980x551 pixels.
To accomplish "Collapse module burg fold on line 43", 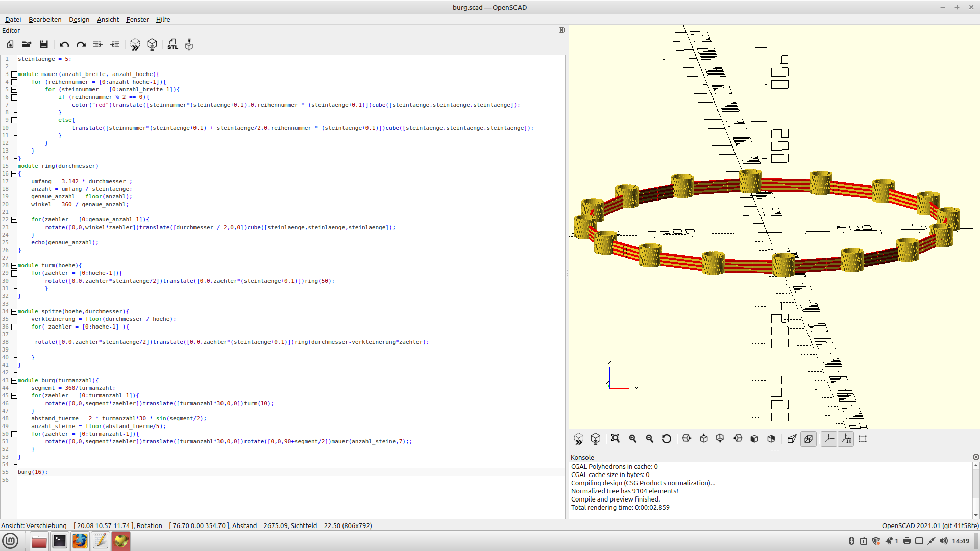I will pos(14,381).
